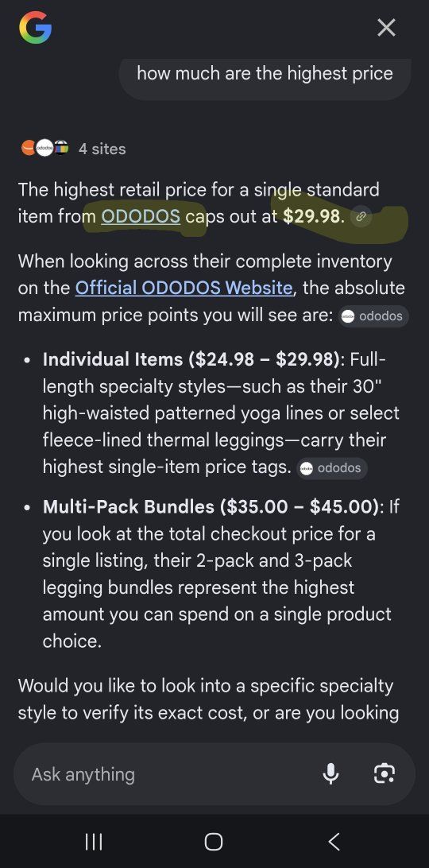The width and height of the screenshot is (429, 868).
Task: Tap the Individual Items bullet heading
Action: point(192,359)
